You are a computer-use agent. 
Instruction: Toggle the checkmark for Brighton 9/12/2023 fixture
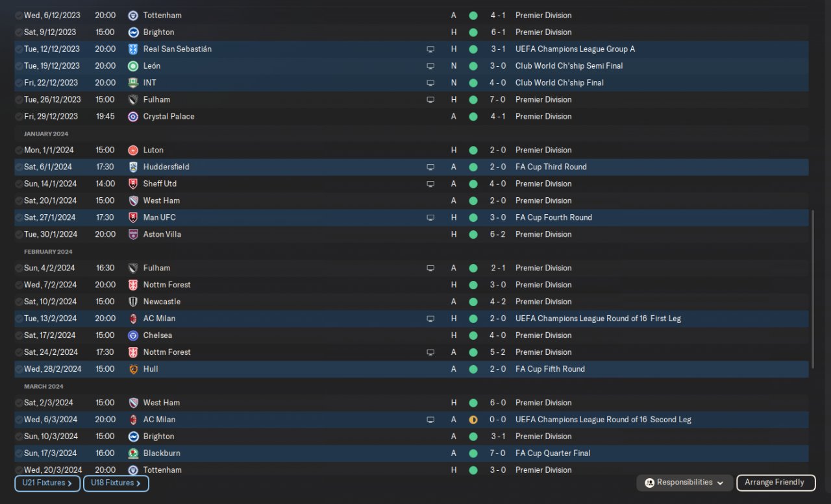(x=19, y=32)
